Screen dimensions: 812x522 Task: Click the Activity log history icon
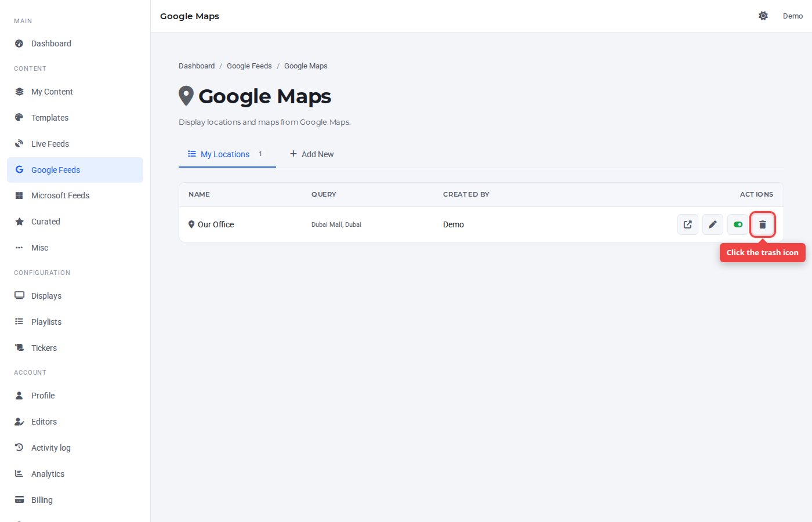tap(19, 448)
